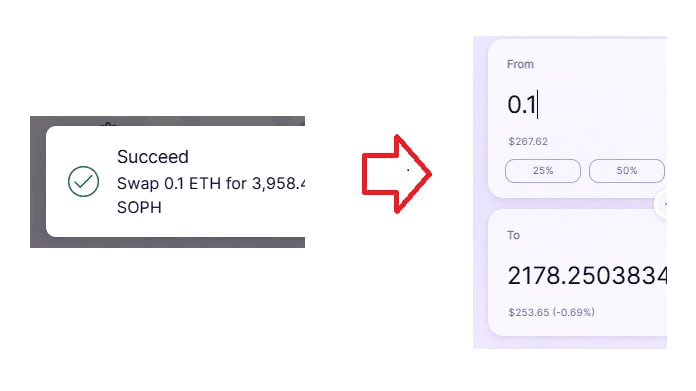Click the "From" label
The image size is (696, 391).
click(x=520, y=64)
